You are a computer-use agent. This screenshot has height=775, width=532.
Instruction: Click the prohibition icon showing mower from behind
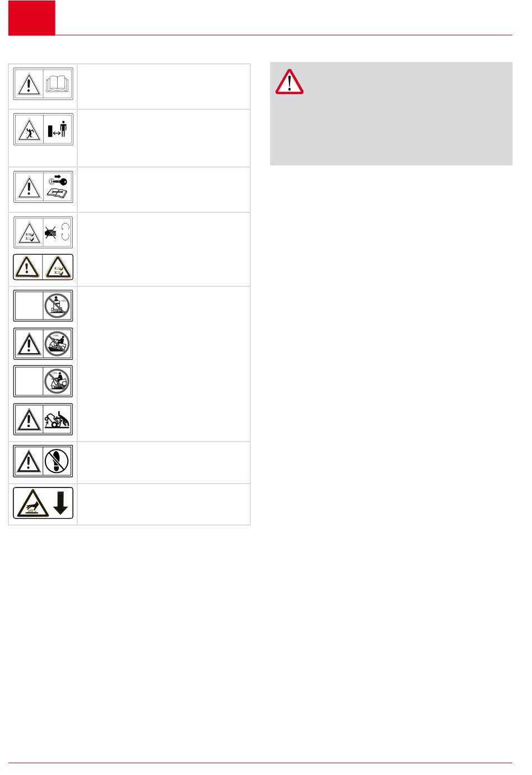[58, 305]
